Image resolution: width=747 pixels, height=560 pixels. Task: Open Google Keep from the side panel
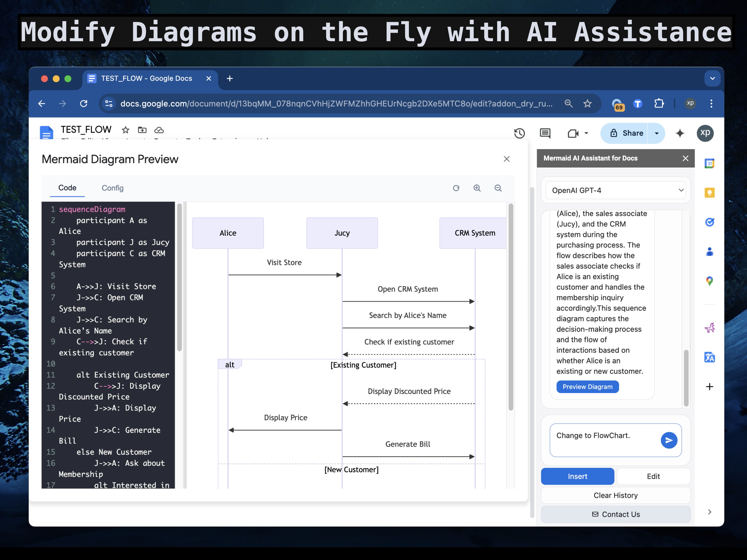(x=709, y=192)
